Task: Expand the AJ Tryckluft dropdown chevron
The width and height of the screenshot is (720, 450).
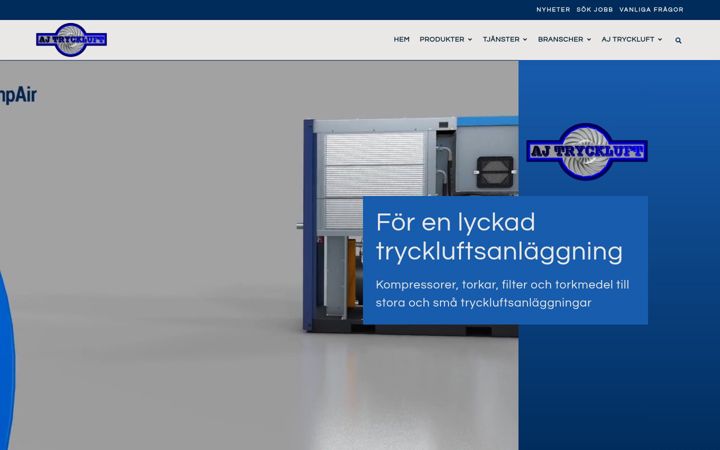Action: tap(660, 39)
